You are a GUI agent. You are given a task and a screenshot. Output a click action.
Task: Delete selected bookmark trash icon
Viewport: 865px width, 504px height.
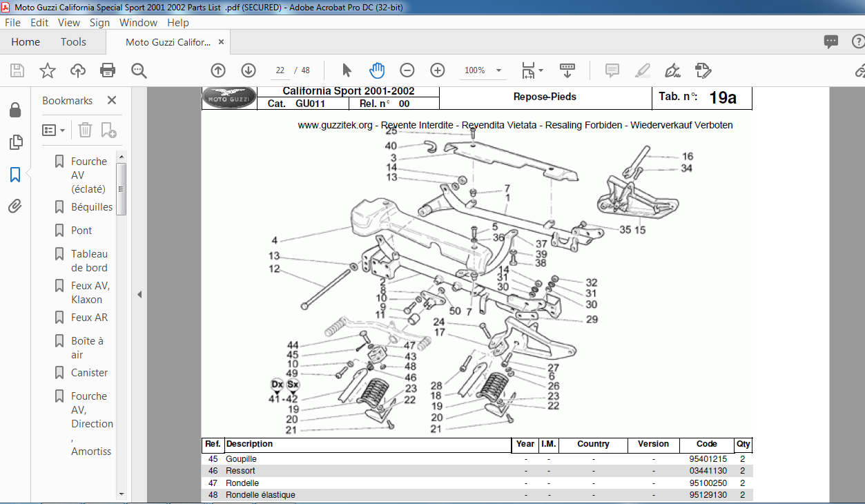pyautogui.click(x=85, y=130)
